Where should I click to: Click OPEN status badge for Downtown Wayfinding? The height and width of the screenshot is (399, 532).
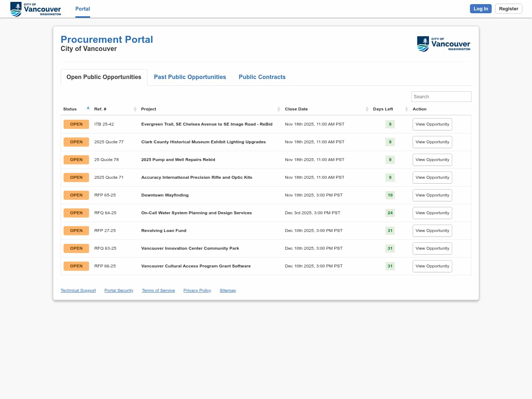76,195
